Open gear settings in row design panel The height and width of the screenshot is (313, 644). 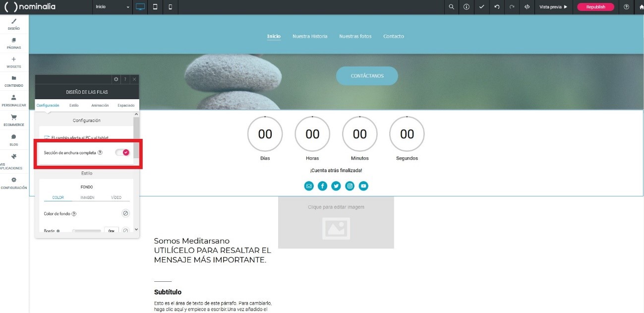pos(116,79)
